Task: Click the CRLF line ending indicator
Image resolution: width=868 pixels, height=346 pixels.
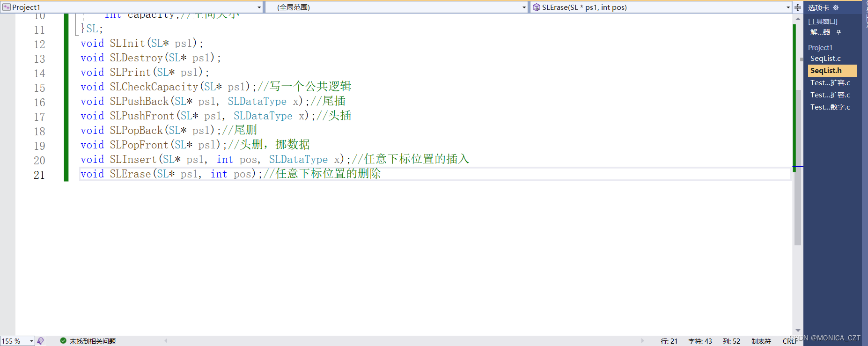Action: [790, 341]
